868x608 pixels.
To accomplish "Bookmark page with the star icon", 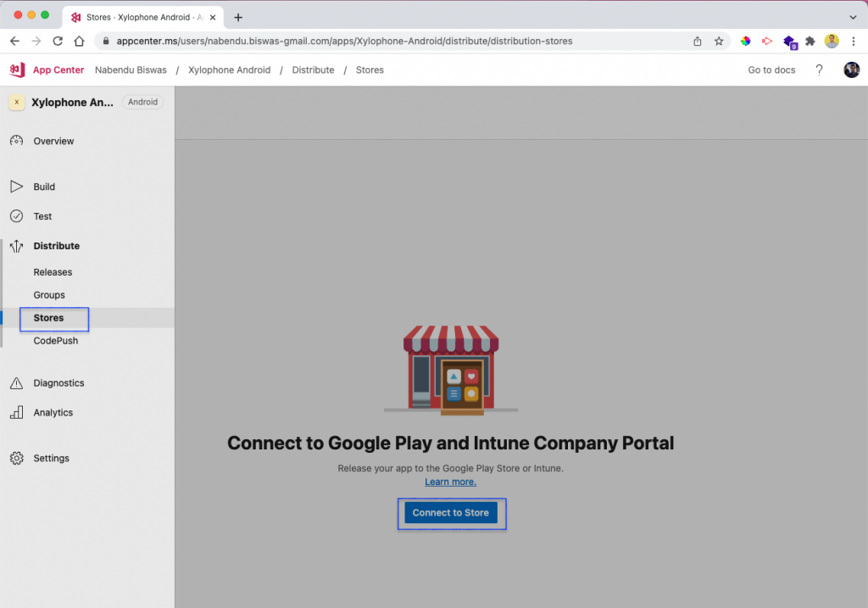I will coord(719,41).
